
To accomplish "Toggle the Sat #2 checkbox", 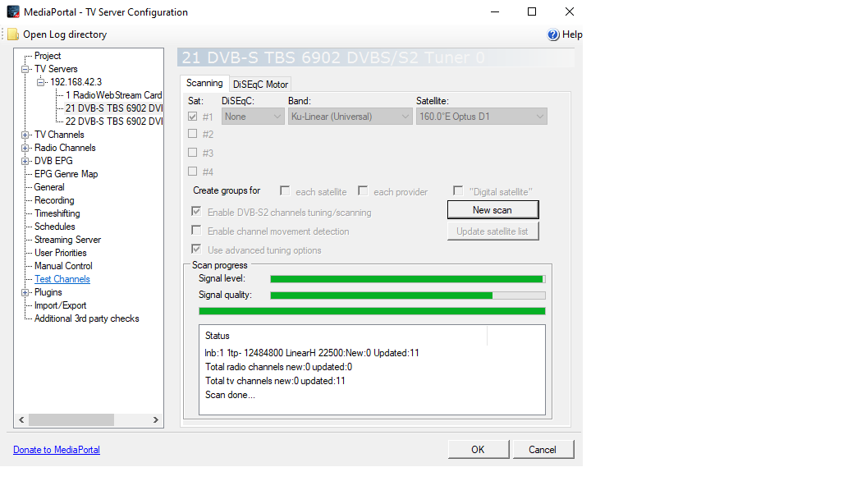I will (x=193, y=134).
